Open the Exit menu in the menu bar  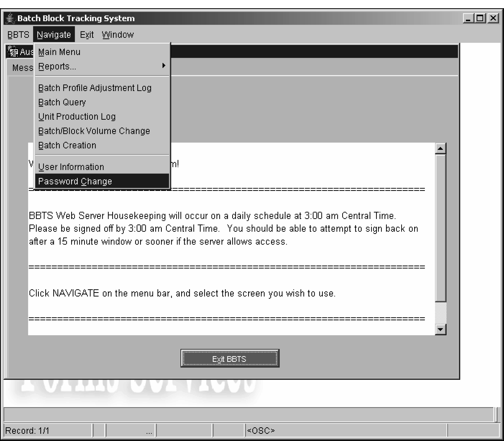pyautogui.click(x=87, y=35)
